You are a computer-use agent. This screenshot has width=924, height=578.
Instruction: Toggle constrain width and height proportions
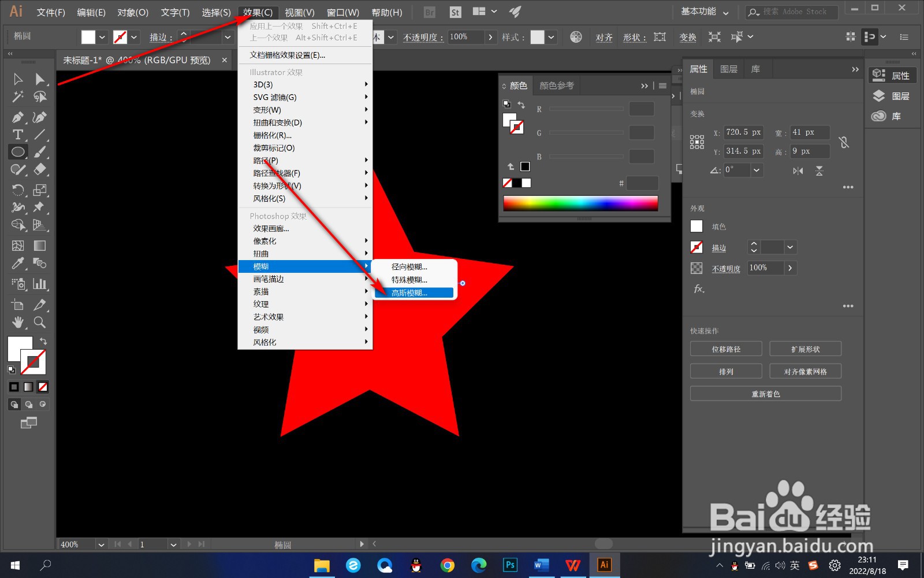click(x=844, y=142)
